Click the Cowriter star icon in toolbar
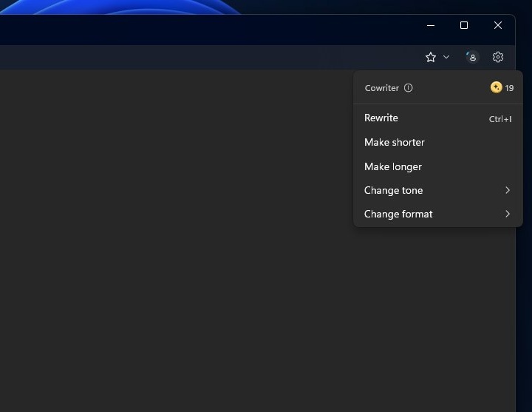Image resolution: width=532 pixels, height=412 pixels. pyautogui.click(x=431, y=57)
